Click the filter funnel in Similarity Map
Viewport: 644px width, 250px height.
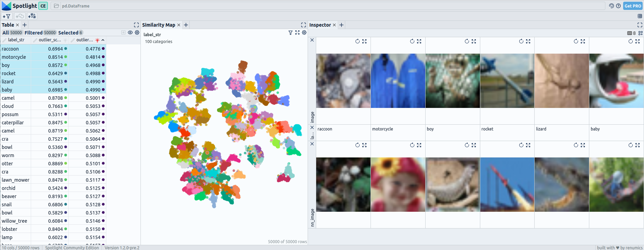tap(290, 32)
